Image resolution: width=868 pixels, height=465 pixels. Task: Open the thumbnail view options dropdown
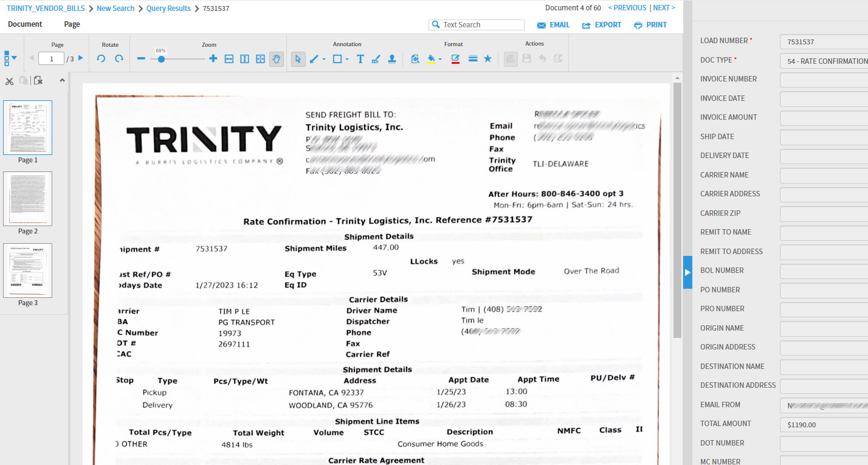point(10,58)
